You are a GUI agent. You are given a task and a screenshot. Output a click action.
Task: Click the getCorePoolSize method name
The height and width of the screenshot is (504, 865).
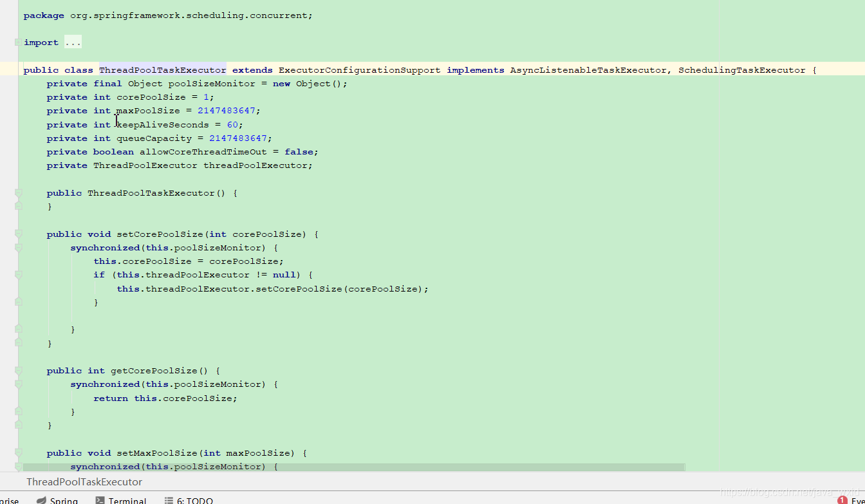[154, 371]
